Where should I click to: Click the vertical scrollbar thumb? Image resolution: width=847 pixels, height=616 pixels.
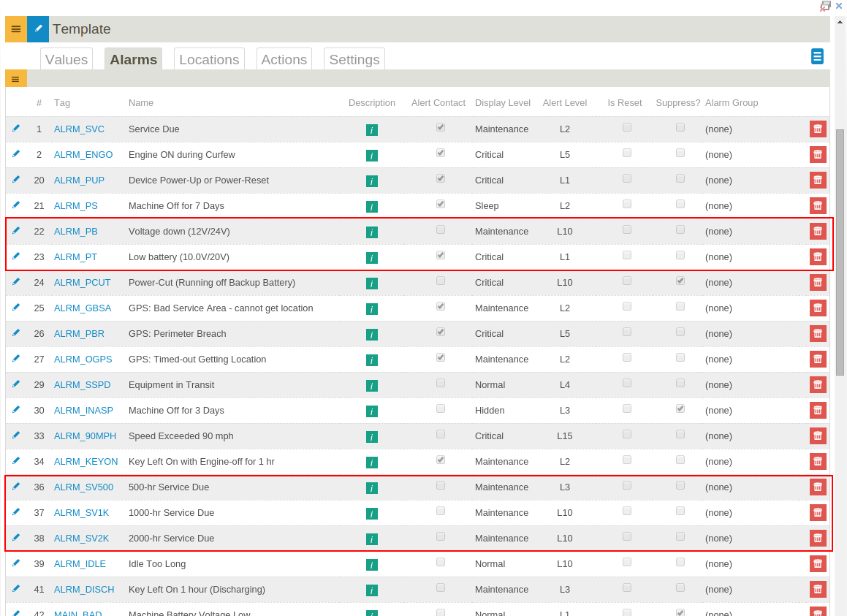coord(840,252)
